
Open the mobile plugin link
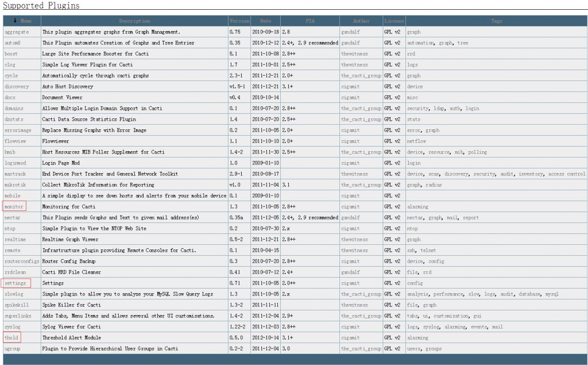coord(13,195)
